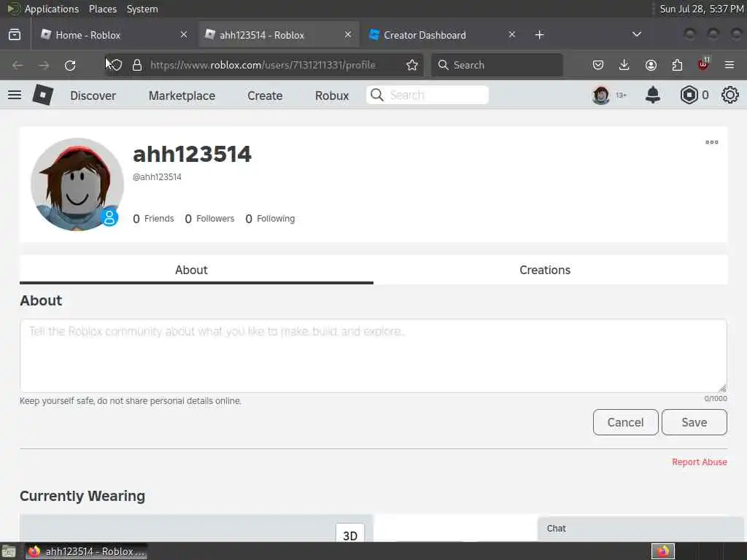
Task: Close the ahh123514 - Roblox tab
Action: click(x=348, y=34)
